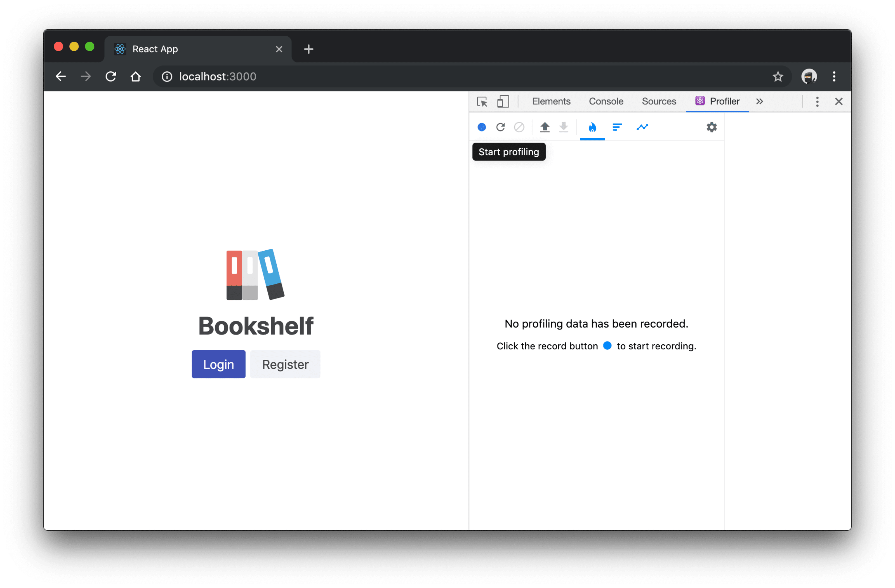Screen dimensions: 895x588
Task: Click the Bookshelf logo image
Action: pyautogui.click(x=255, y=274)
